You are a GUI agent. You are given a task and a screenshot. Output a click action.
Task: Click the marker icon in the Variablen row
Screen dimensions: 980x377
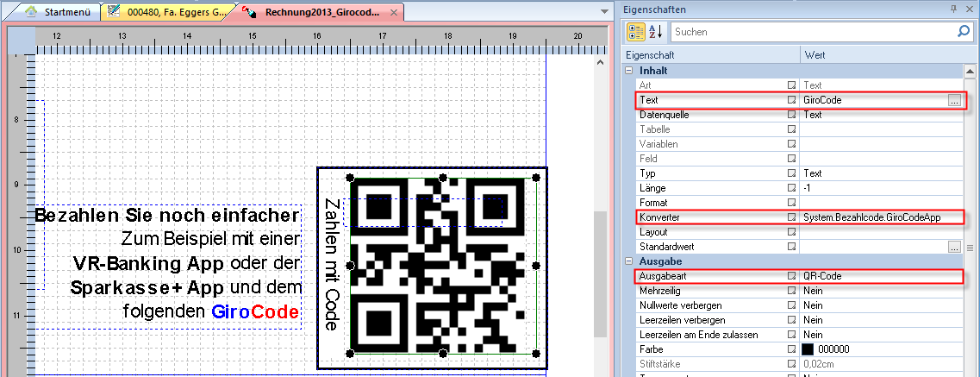coord(792,144)
